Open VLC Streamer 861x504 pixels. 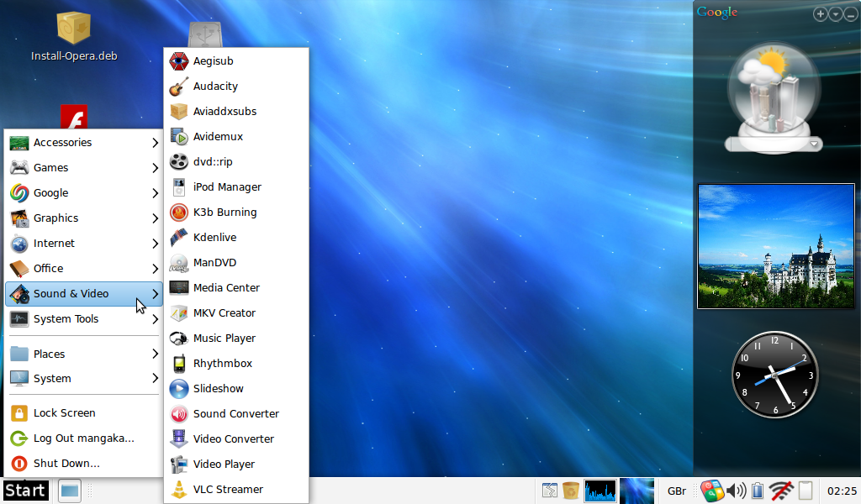point(236,490)
